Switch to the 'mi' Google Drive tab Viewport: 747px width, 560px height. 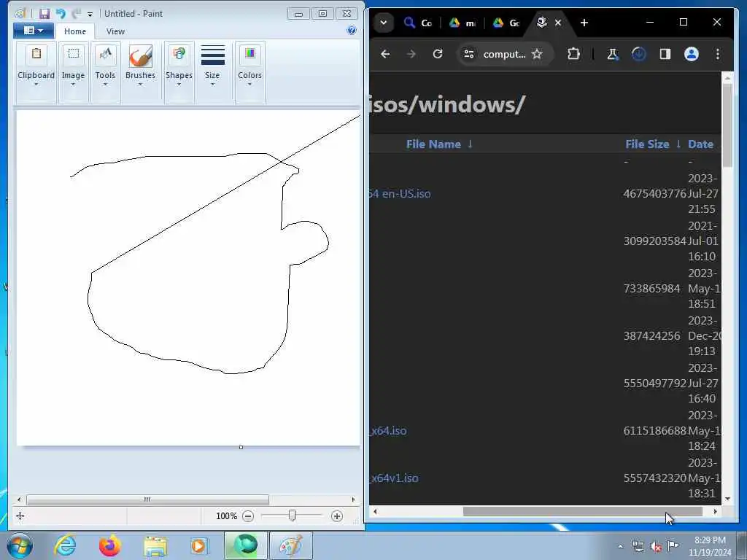pos(462,23)
